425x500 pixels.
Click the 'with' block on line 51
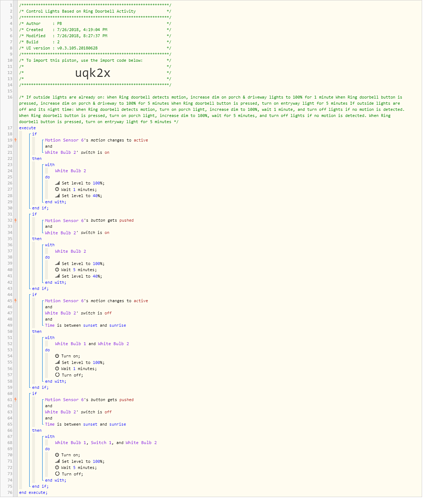pyautogui.click(x=50, y=338)
